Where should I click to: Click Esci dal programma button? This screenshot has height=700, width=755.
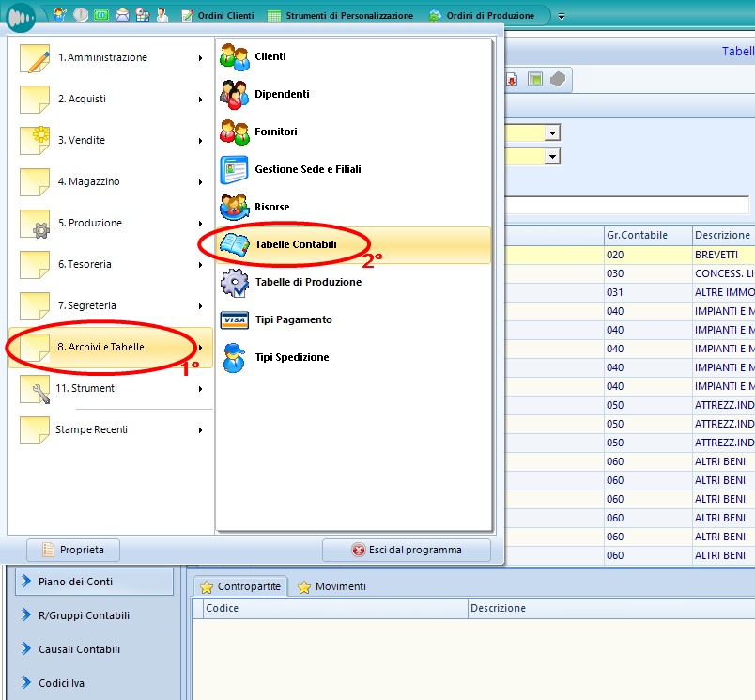[406, 550]
